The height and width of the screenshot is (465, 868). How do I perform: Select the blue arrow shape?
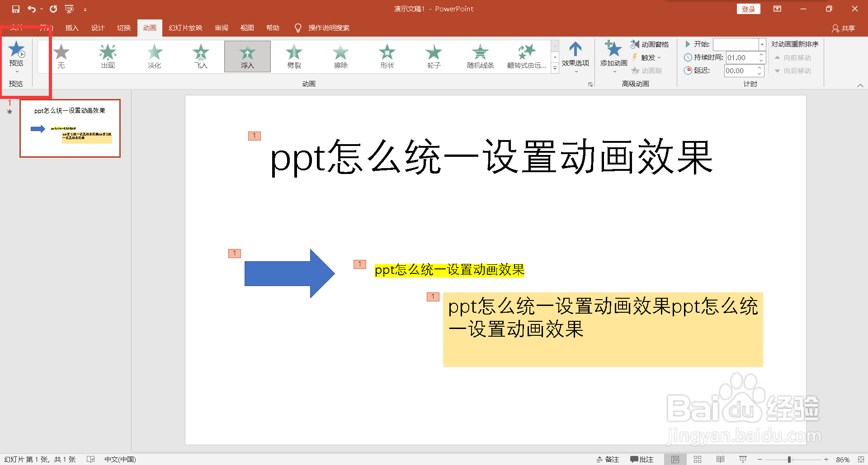tap(289, 273)
